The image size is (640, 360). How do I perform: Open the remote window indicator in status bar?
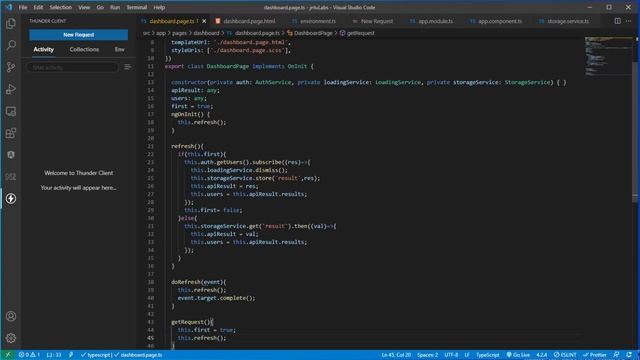(x=7, y=355)
